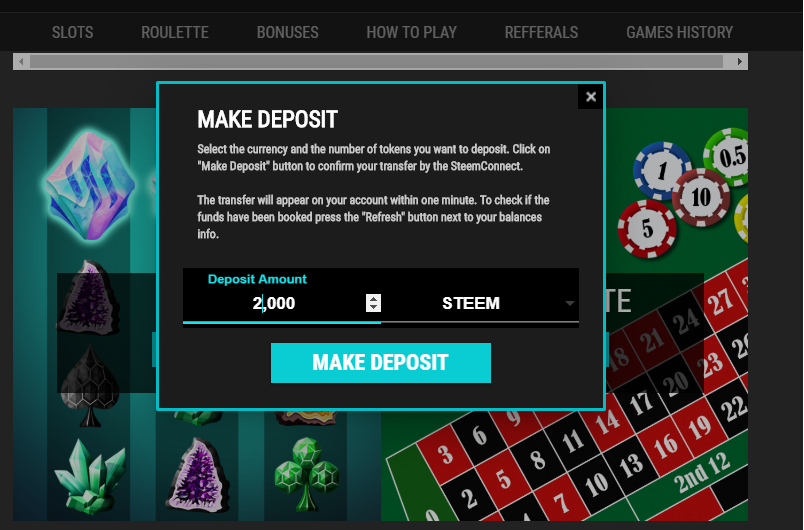Decrease deposit amount with down stepper arrow
Image resolution: width=804 pixels, height=530 pixels.
click(x=373, y=307)
